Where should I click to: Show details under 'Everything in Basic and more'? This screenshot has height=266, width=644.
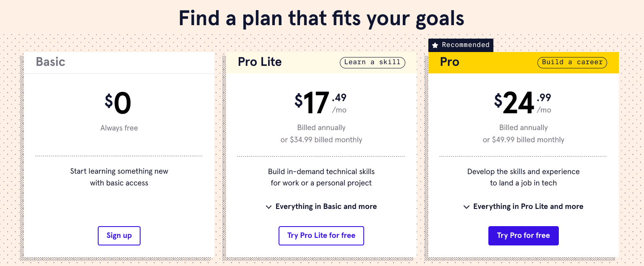point(326,206)
